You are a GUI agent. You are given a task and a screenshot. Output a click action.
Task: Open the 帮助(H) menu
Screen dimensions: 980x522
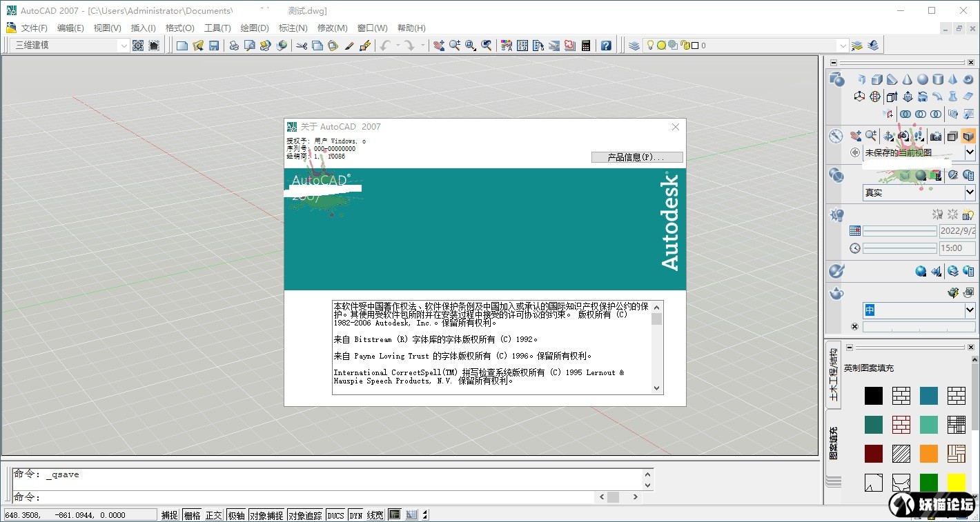411,28
